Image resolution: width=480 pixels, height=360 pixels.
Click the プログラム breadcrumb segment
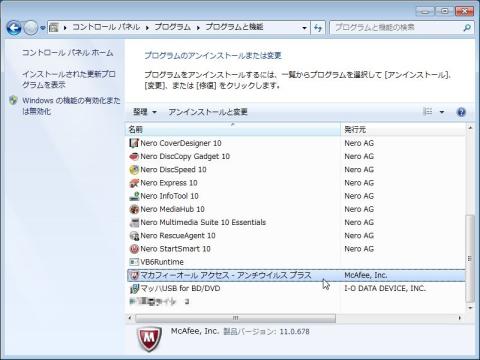point(173,27)
